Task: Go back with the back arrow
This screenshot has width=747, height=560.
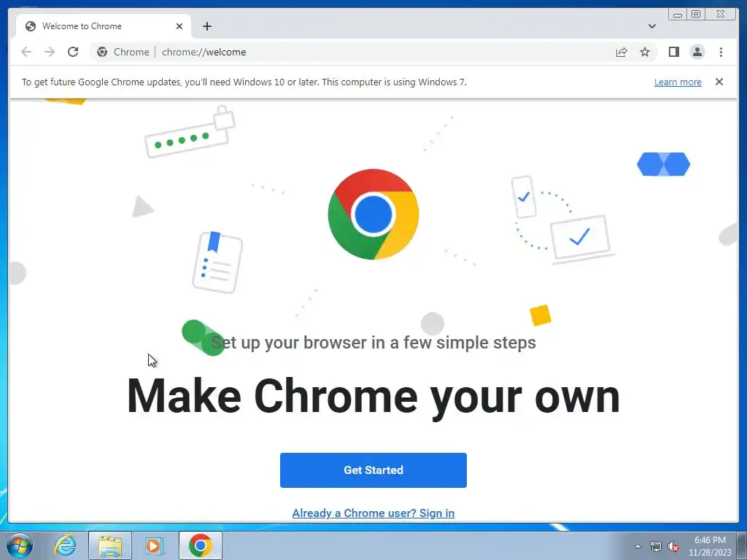Action: point(26,52)
